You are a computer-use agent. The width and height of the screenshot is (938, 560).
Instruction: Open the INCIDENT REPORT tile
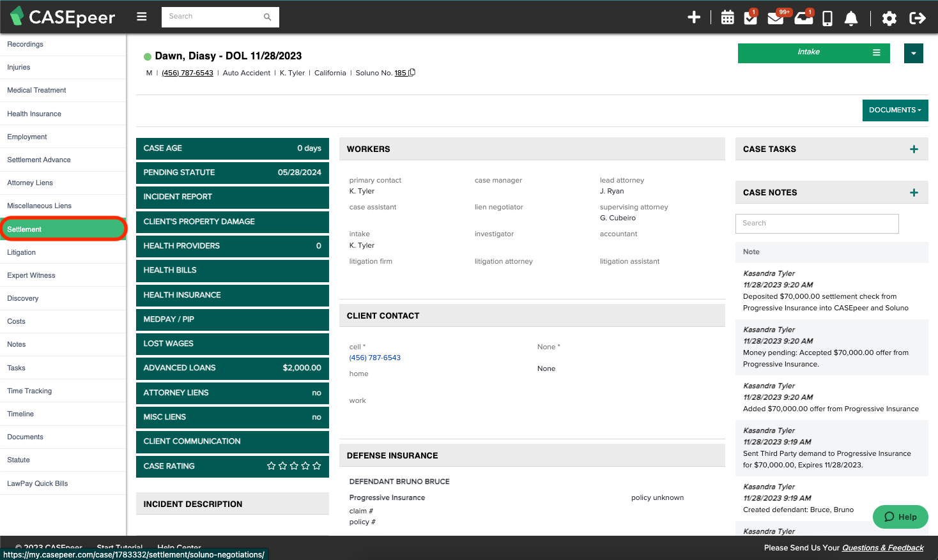[x=233, y=197]
